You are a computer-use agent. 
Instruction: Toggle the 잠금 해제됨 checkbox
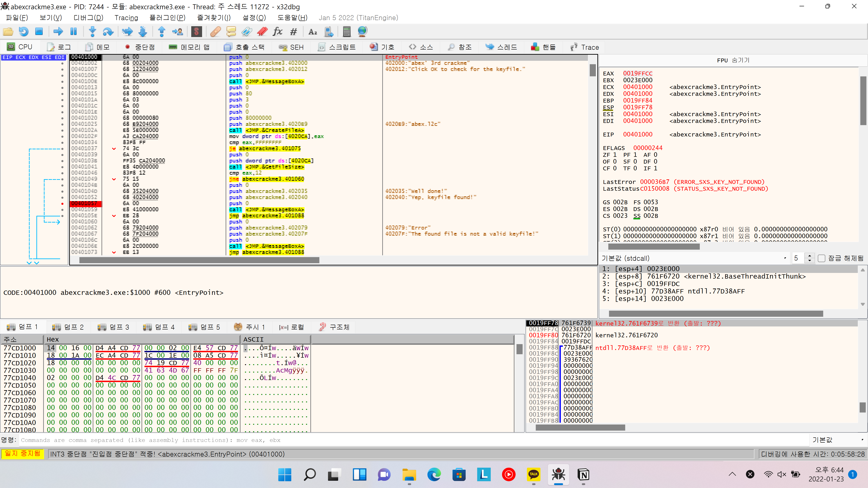821,258
